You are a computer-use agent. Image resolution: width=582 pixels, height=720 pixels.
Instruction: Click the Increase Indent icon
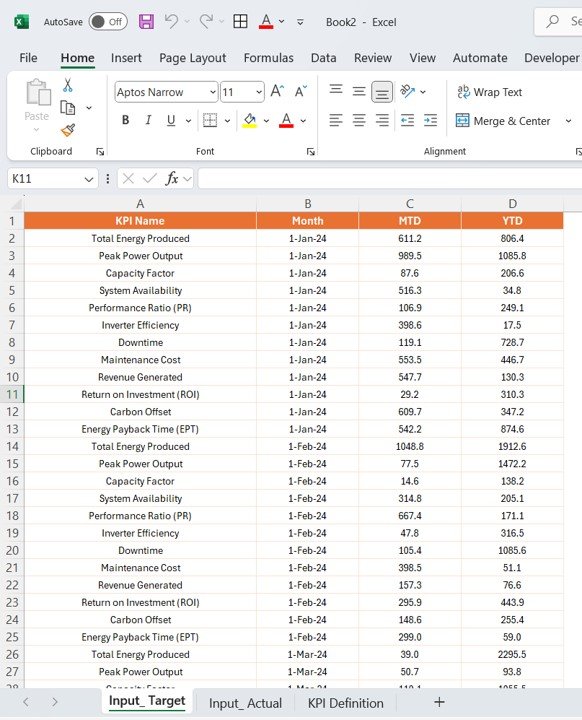pyautogui.click(x=430, y=120)
